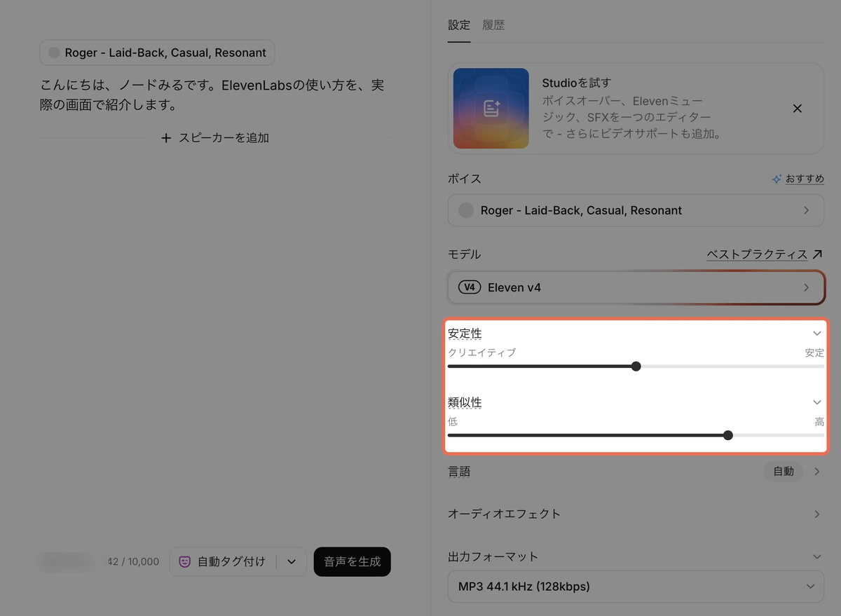The width and height of the screenshot is (841, 616).
Task: Open the Studio banner thumbnail
Action: 491,109
